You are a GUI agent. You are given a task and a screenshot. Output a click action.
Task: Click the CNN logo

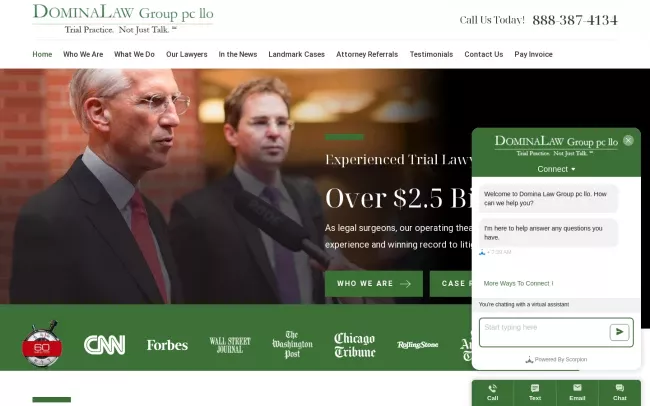[x=104, y=345]
